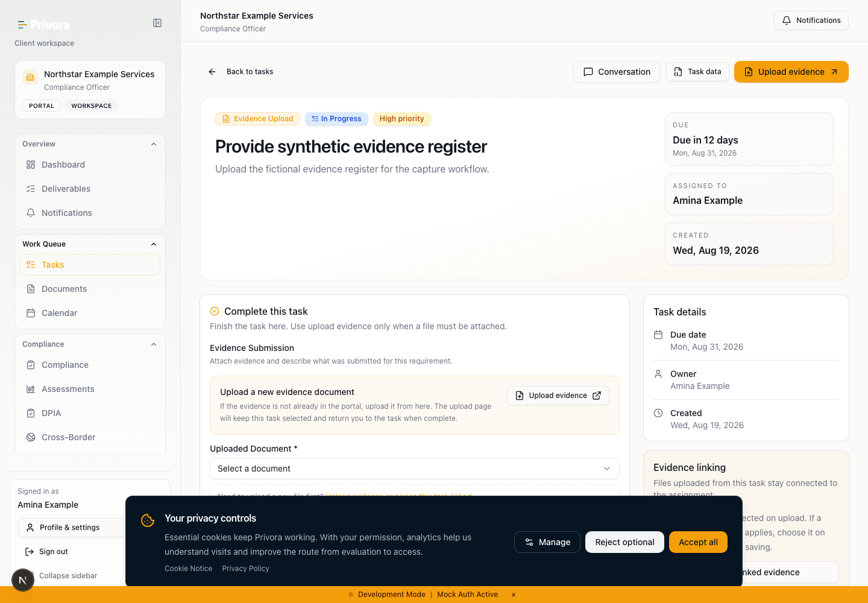Open the Select a document dropdown
The width and height of the screenshot is (868, 603).
[415, 469]
